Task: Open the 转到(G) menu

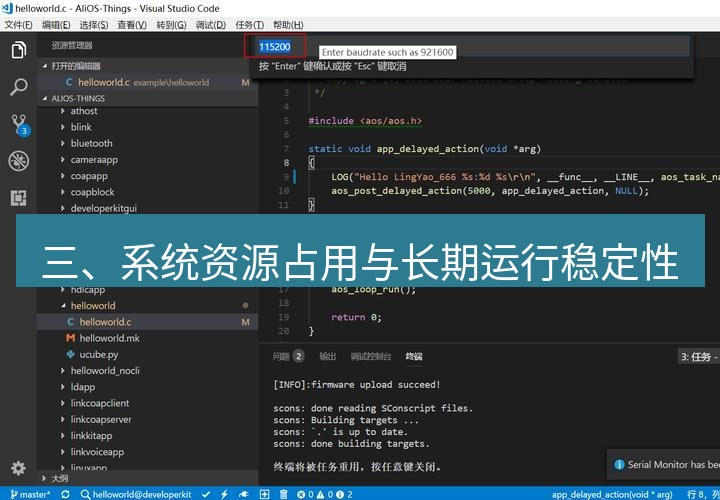Action: point(171,25)
